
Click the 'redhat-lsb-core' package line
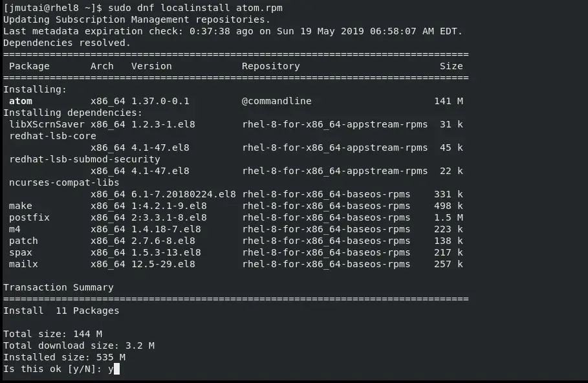coord(52,136)
